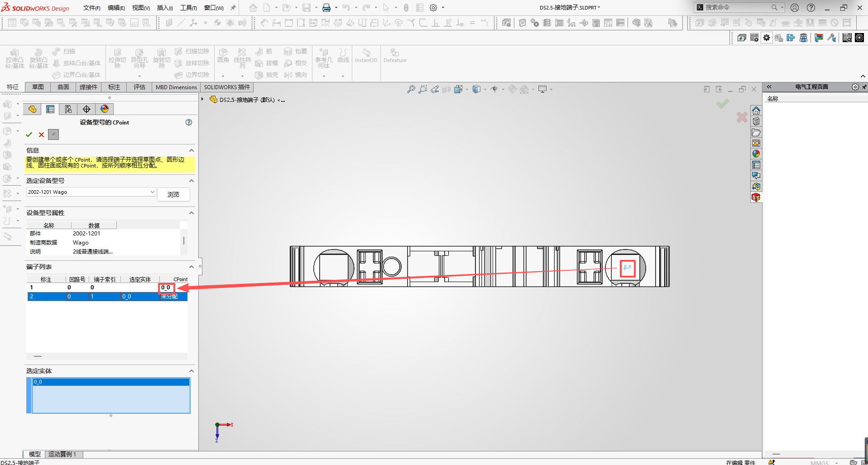This screenshot has height=465, width=868.
Task: Switch to the 运动算例 1 bottom tab
Action: [x=62, y=454]
